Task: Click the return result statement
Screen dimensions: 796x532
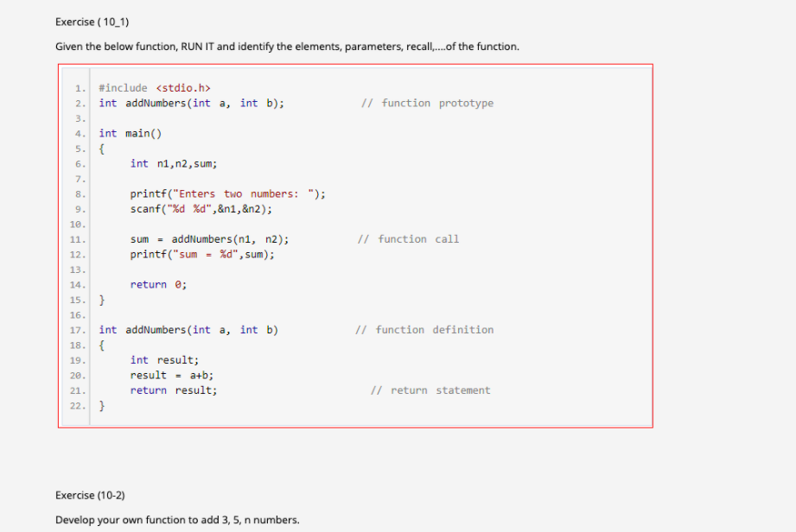Action: pyautogui.click(x=174, y=389)
